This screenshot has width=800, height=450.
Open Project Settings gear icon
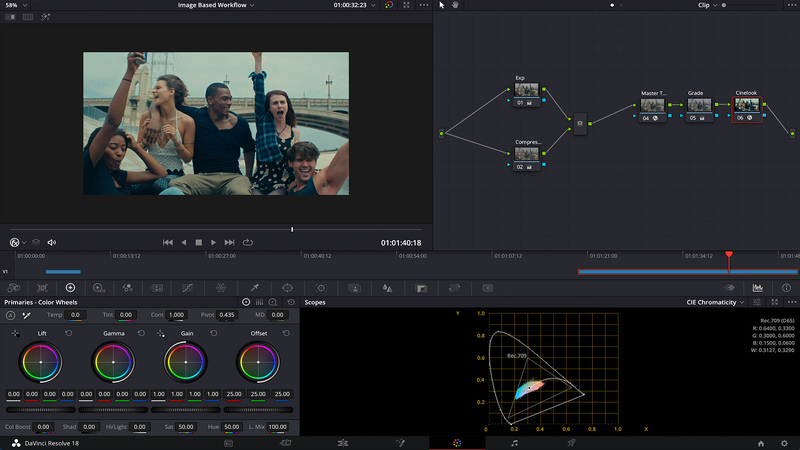786,442
